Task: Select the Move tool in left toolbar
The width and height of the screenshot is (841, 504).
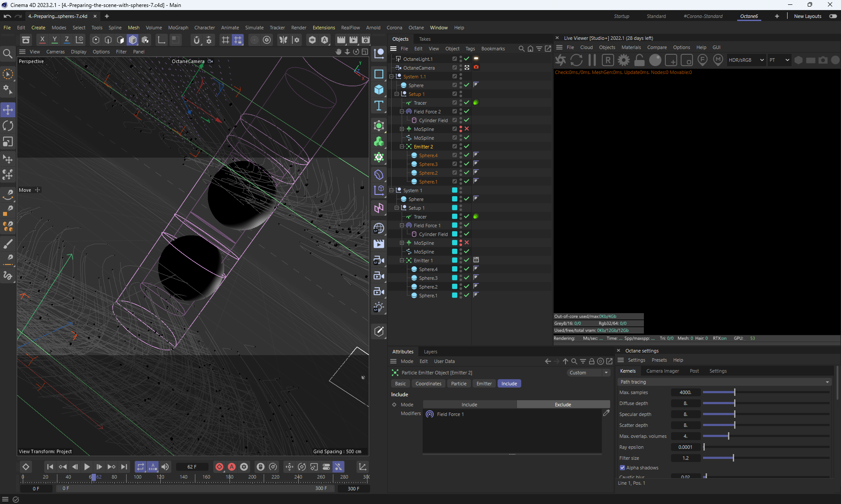Action: (x=8, y=110)
